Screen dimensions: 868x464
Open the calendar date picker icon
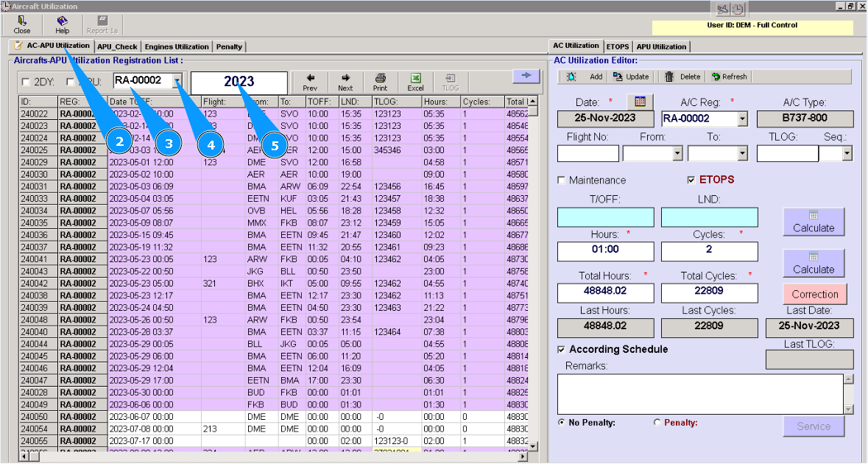[640, 102]
